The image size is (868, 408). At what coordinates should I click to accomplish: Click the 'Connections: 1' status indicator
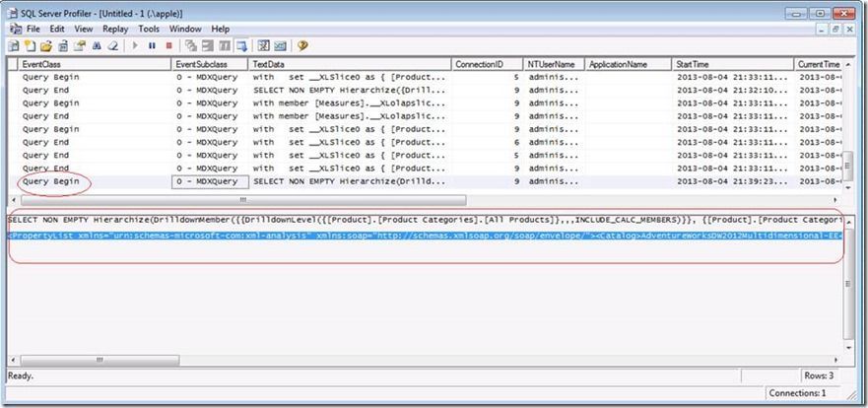coord(797,393)
